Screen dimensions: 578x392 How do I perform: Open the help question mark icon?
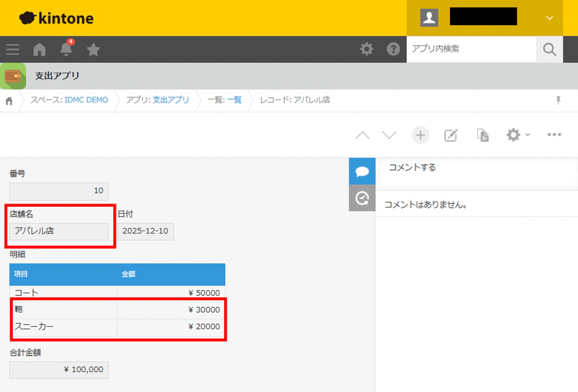(393, 49)
